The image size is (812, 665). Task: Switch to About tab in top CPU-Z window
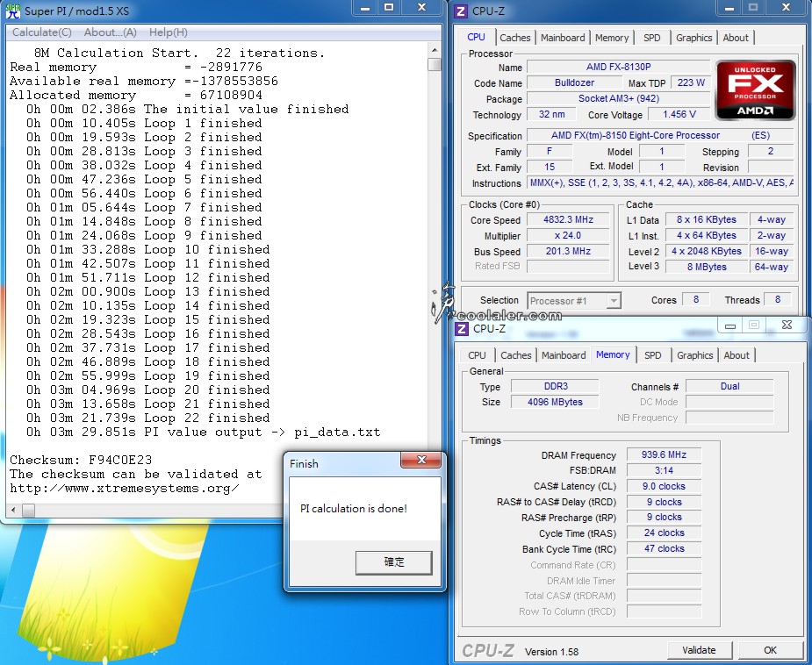coord(736,38)
